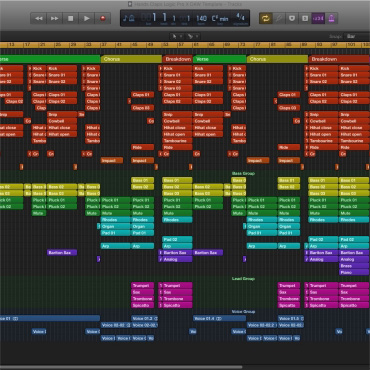The image size is (370, 370).
Task: Select the Snare 03 region in first Breakdown
Action: [x=177, y=88]
